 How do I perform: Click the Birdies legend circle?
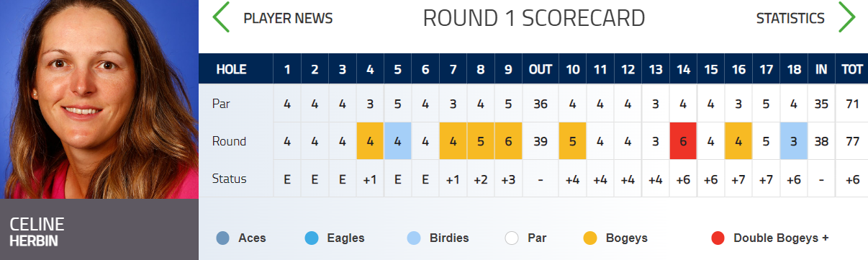[414, 238]
